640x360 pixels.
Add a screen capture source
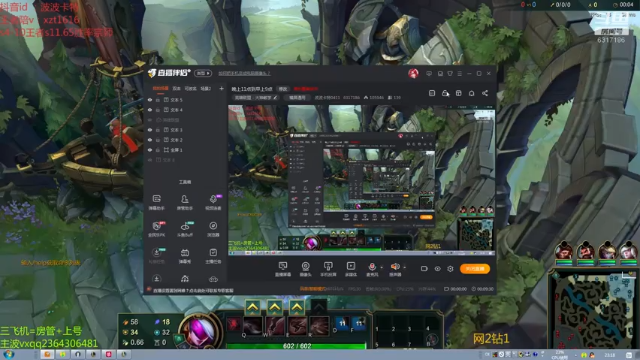(282, 269)
